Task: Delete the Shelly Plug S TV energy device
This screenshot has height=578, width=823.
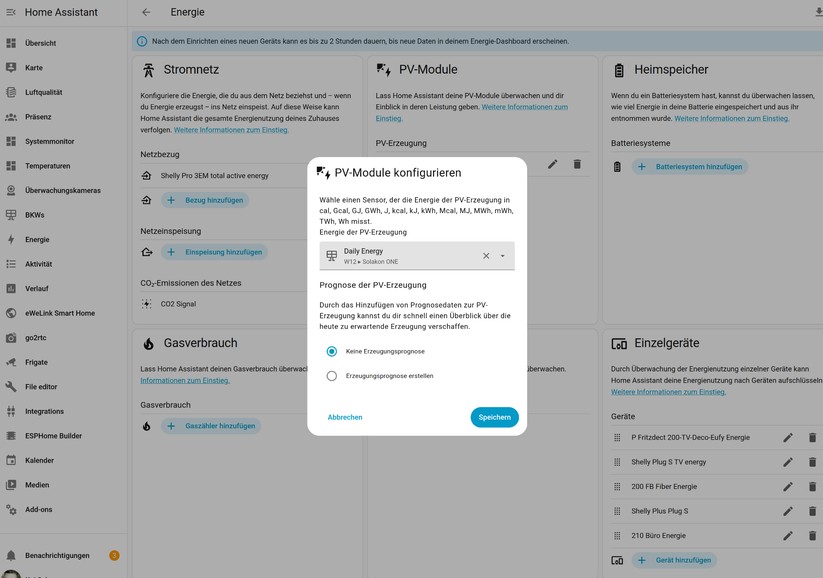Action: coord(811,462)
